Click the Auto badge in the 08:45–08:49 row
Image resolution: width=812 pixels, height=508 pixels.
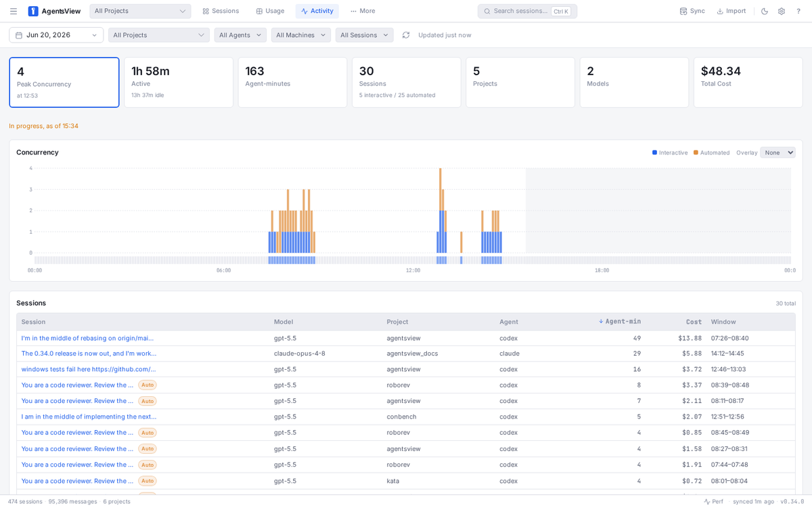coord(148,433)
